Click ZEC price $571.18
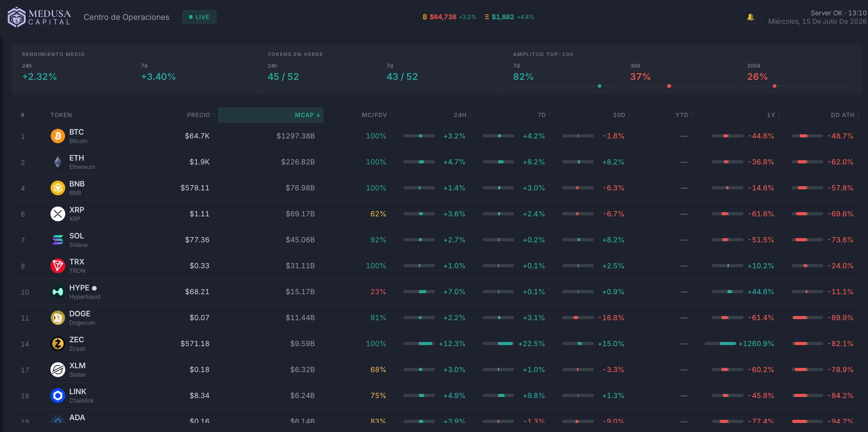868x432 pixels. [x=195, y=343]
